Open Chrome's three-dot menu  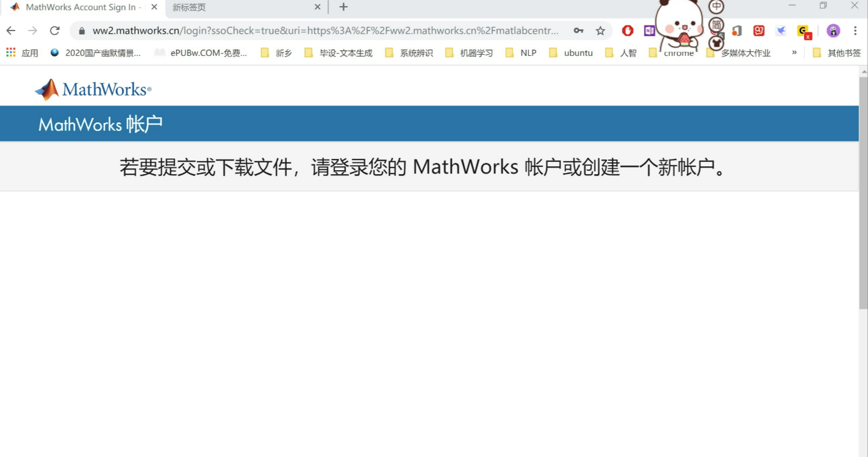[855, 30]
